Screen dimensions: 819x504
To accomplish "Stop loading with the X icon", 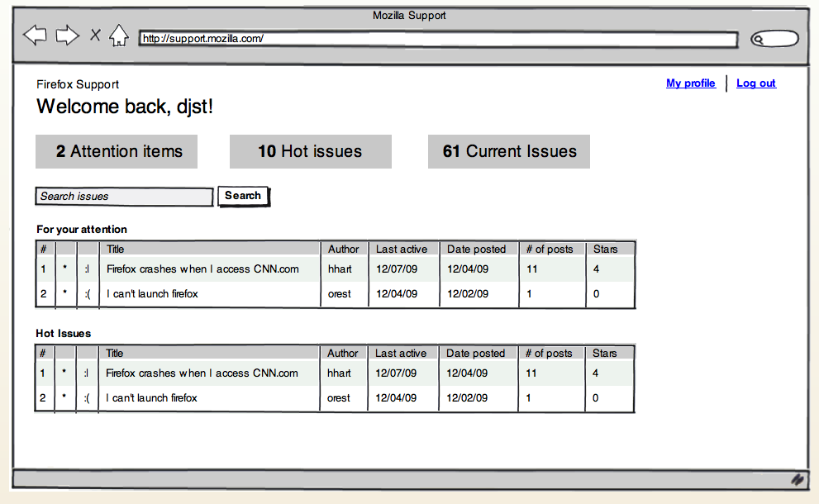I will click(95, 35).
